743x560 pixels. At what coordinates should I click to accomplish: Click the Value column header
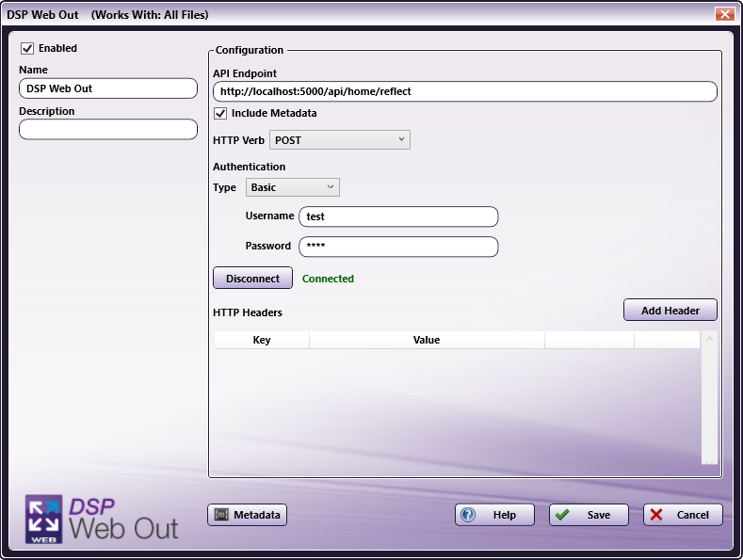point(427,340)
